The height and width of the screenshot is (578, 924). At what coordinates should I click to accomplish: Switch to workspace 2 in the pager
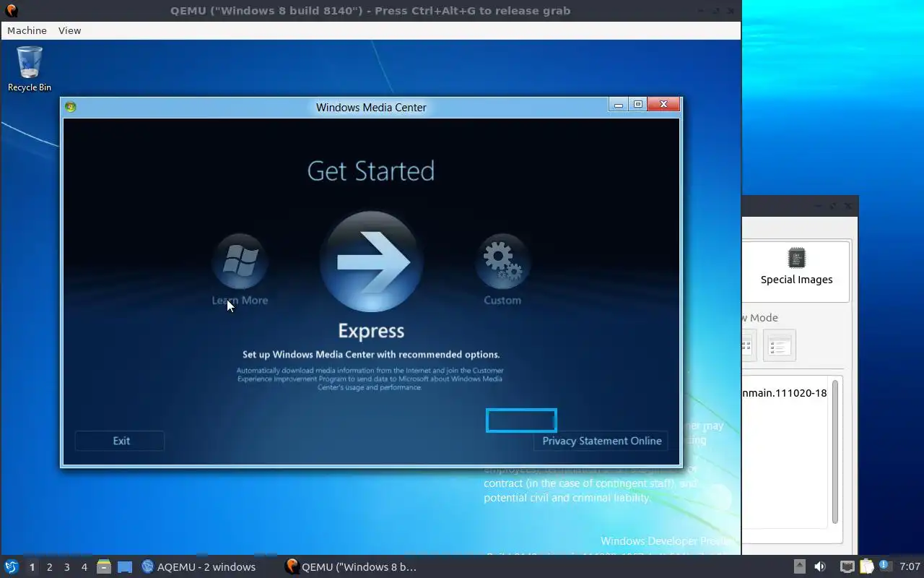[x=49, y=567]
